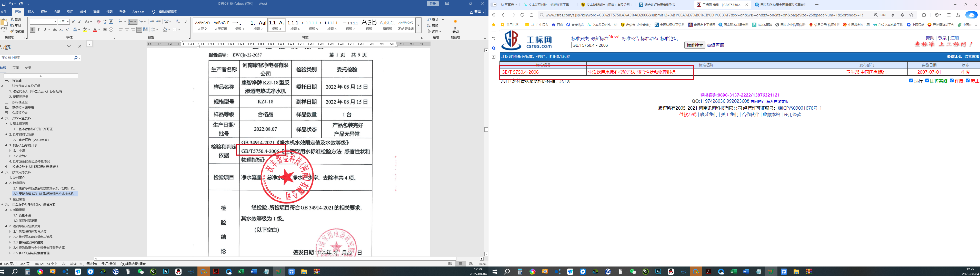Uncheck the 废止 status checkbox
Screen dimensions: 980x276
point(968,80)
